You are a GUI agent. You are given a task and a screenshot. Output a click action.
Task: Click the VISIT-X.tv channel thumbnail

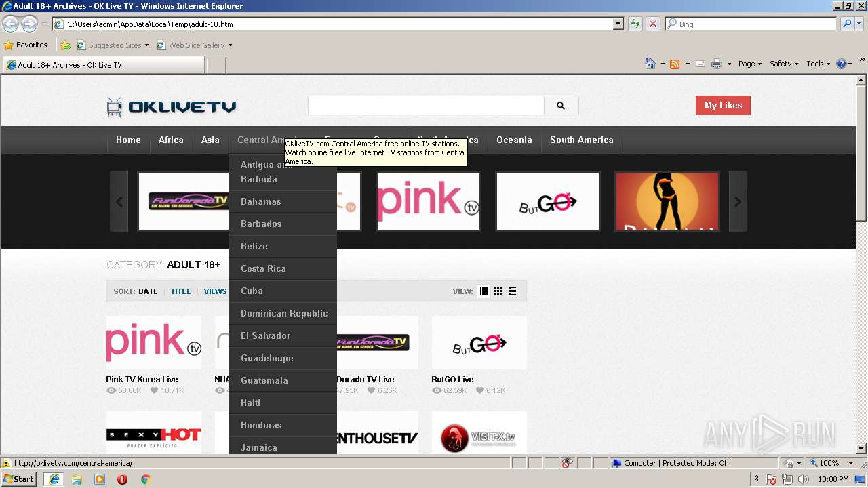coord(479,433)
